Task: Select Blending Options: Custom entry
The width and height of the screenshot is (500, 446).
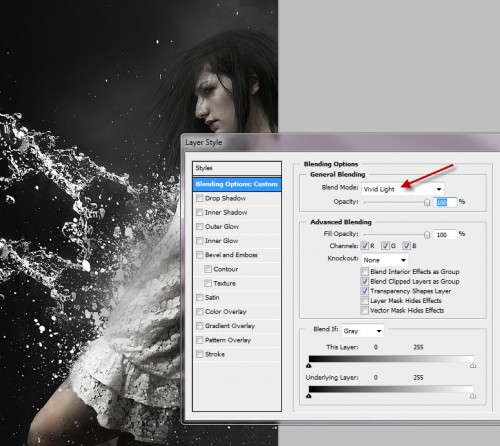Action: [237, 184]
